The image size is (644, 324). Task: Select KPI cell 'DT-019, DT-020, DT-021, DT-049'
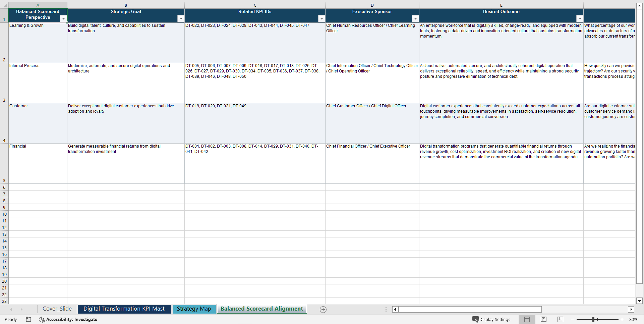point(255,123)
